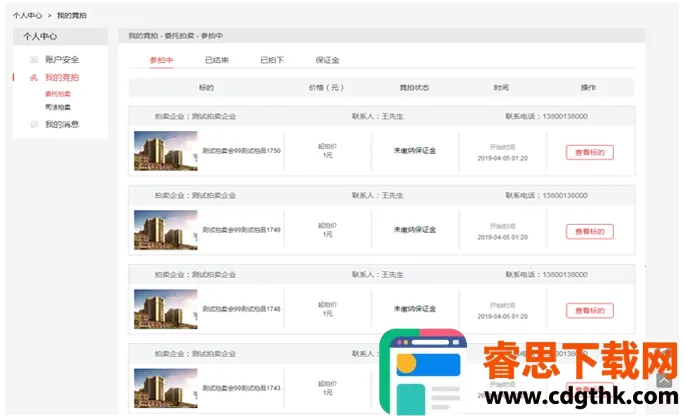This screenshot has height=418, width=684.
Task: Click the 起拍价 1元 price in item 1749 row
Action: coord(327,230)
